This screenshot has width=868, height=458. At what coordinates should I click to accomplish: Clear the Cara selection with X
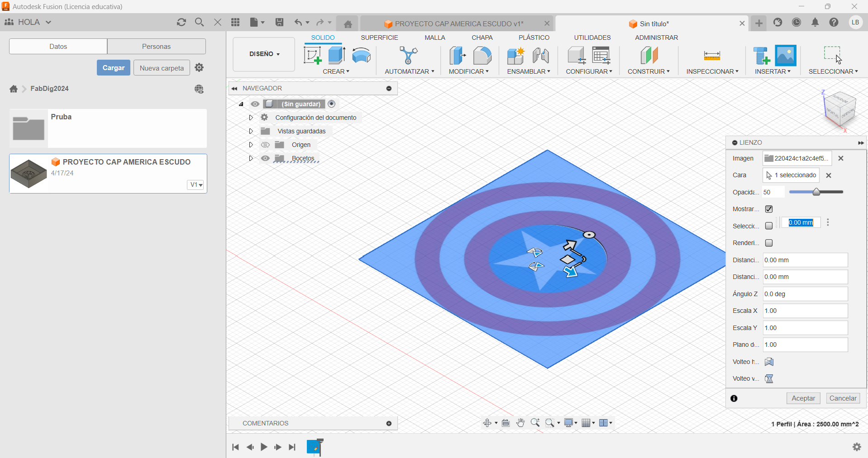829,175
